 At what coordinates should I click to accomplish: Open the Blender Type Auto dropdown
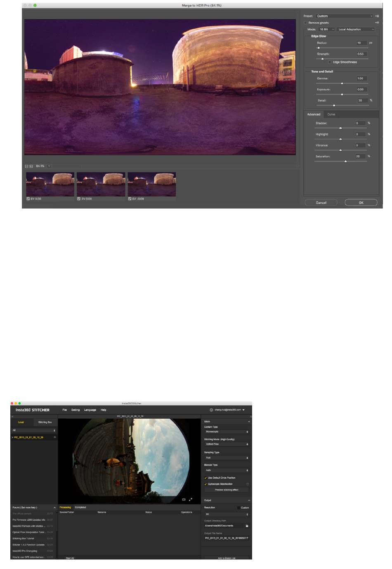point(227,470)
